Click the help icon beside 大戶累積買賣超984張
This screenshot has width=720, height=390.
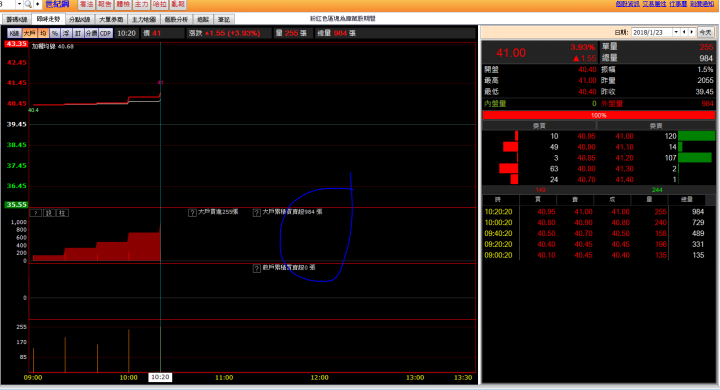tap(257, 213)
